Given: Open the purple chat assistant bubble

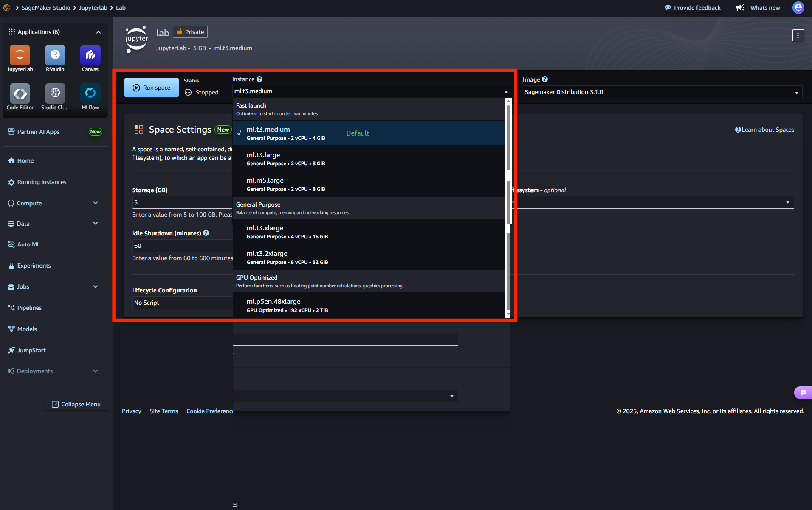Looking at the screenshot, I should pyautogui.click(x=803, y=392).
